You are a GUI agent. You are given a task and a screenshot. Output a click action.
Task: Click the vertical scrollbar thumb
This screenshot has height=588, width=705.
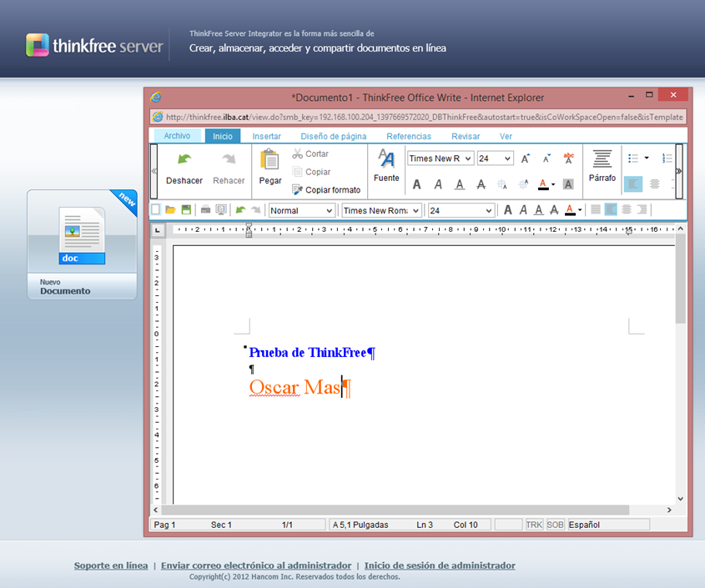point(680,279)
